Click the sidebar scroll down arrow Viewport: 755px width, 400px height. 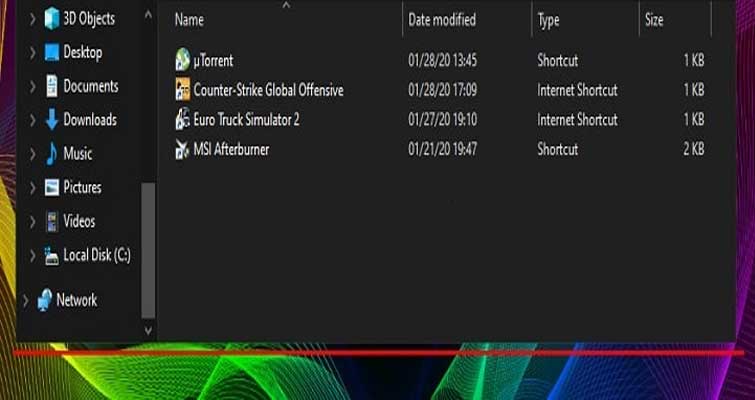coord(148,331)
